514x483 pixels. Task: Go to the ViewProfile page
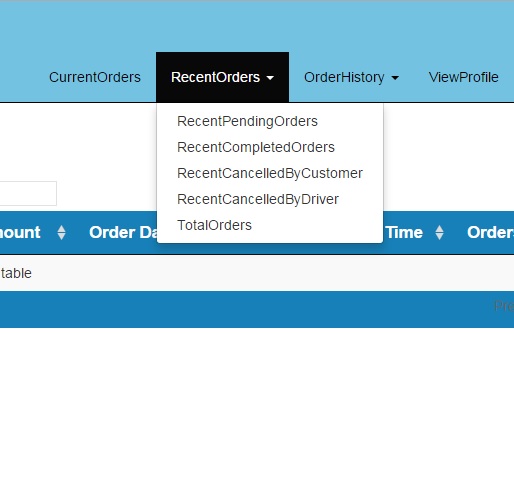click(x=464, y=77)
